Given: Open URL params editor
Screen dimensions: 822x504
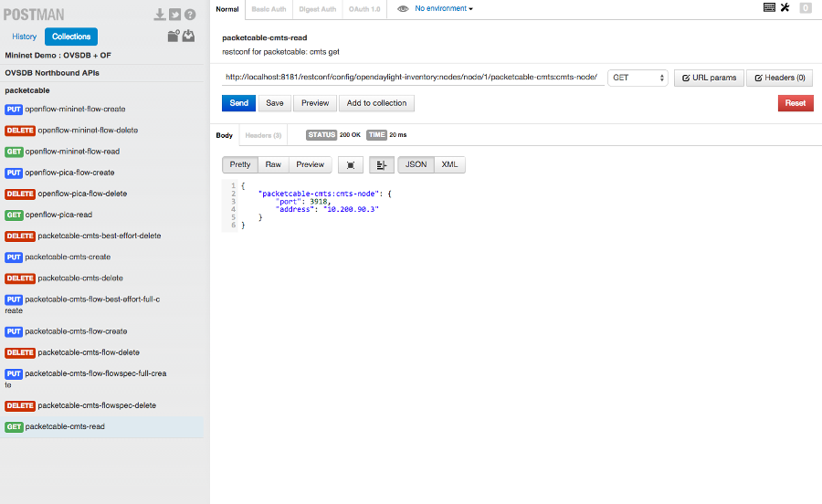Looking at the screenshot, I should click(709, 78).
